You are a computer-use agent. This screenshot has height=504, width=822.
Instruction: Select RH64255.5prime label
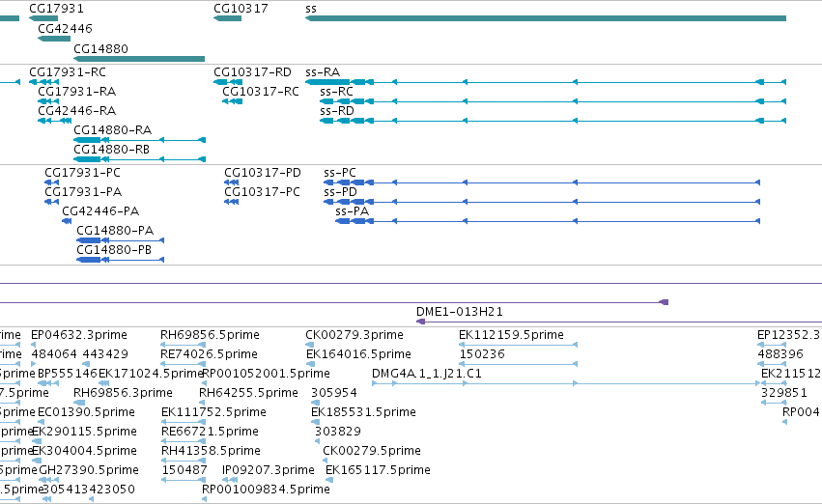[x=248, y=393]
